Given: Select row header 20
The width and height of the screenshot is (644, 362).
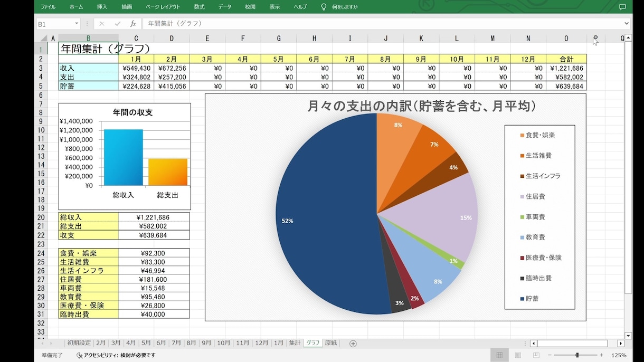Looking at the screenshot, I should (41, 217).
